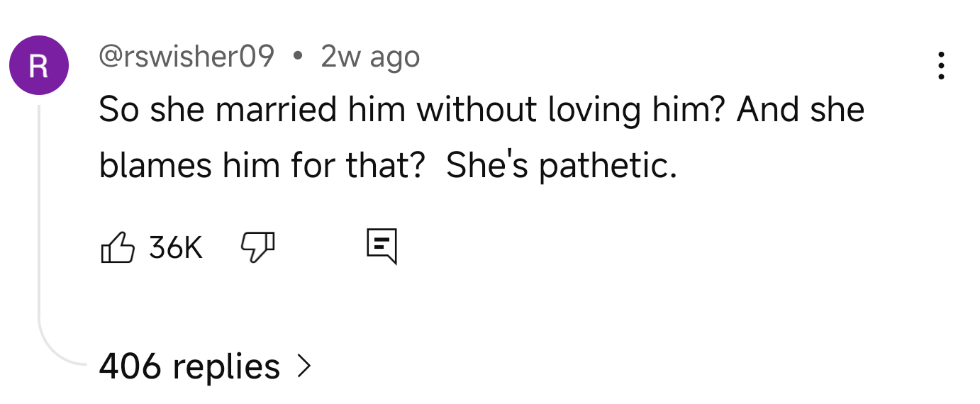The height and width of the screenshot is (404, 980).
Task: Click the vertical thread connector line
Action: pos(39,213)
